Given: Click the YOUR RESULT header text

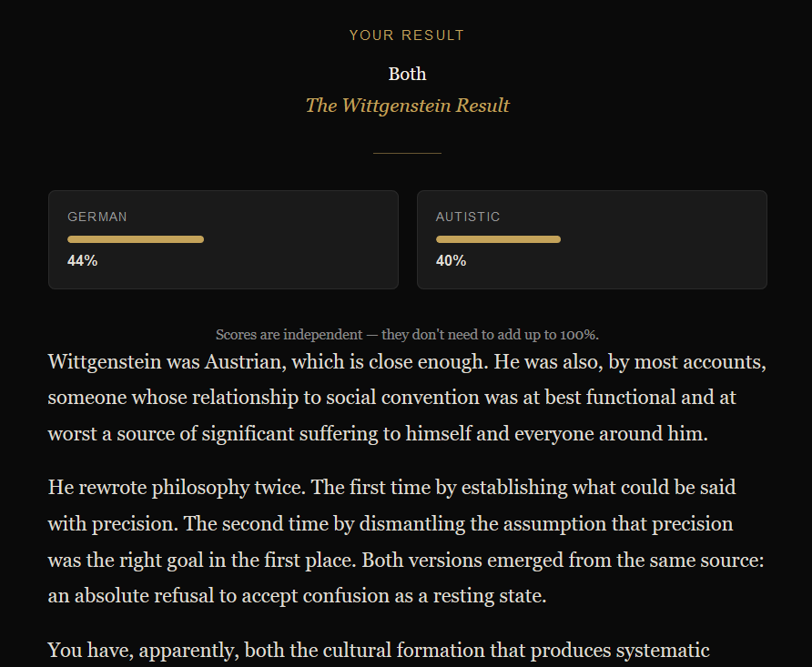Looking at the screenshot, I should [407, 35].
